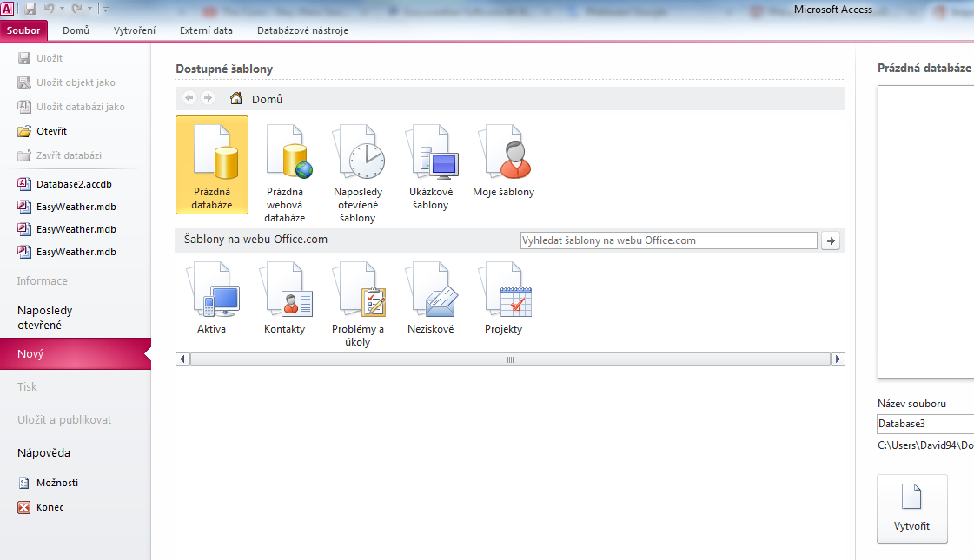Switch to the Externí data tab
This screenshot has height=560, width=974.
pos(206,30)
